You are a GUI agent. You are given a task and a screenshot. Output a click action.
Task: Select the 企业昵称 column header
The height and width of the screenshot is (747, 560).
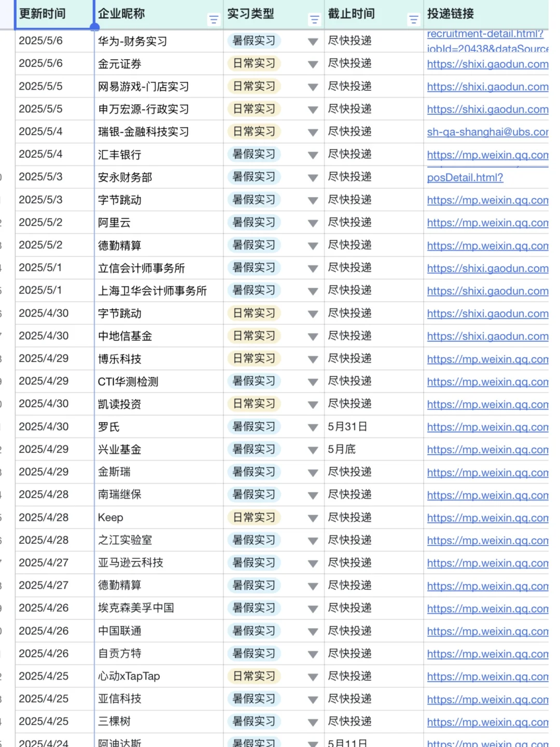click(159, 14)
